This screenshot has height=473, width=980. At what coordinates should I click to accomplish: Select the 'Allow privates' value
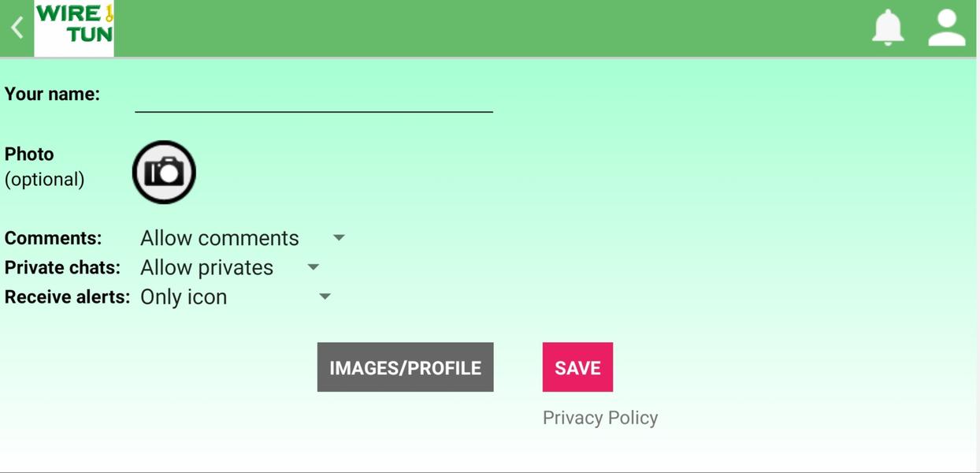click(x=206, y=267)
